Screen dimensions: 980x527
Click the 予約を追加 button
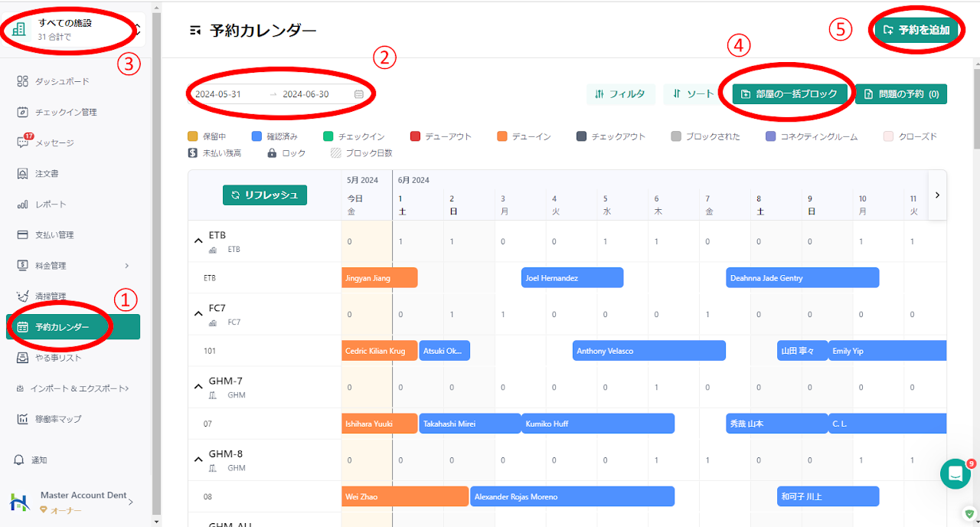click(x=916, y=30)
